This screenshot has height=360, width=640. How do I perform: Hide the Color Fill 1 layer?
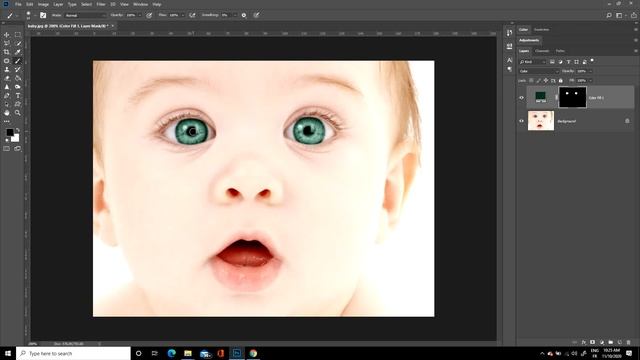pos(521,98)
